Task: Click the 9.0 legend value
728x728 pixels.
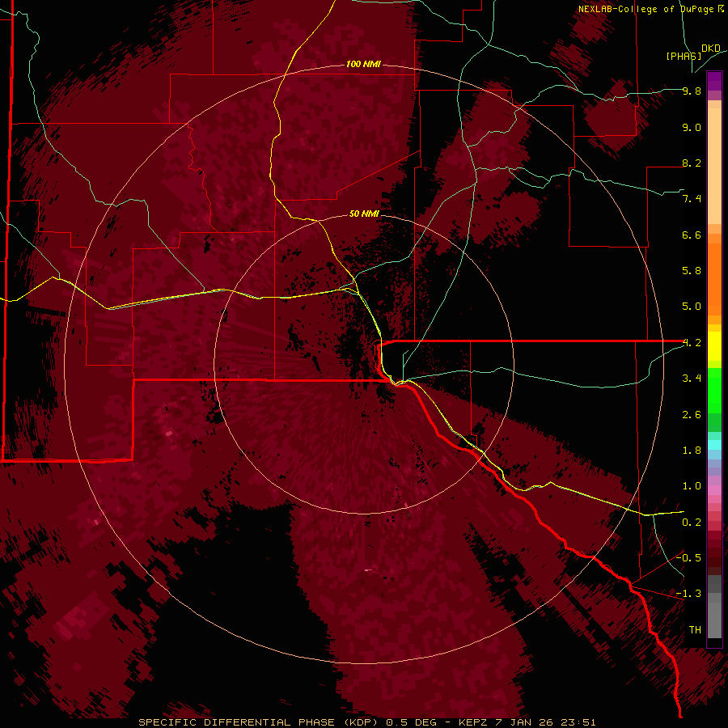Action: click(692, 127)
